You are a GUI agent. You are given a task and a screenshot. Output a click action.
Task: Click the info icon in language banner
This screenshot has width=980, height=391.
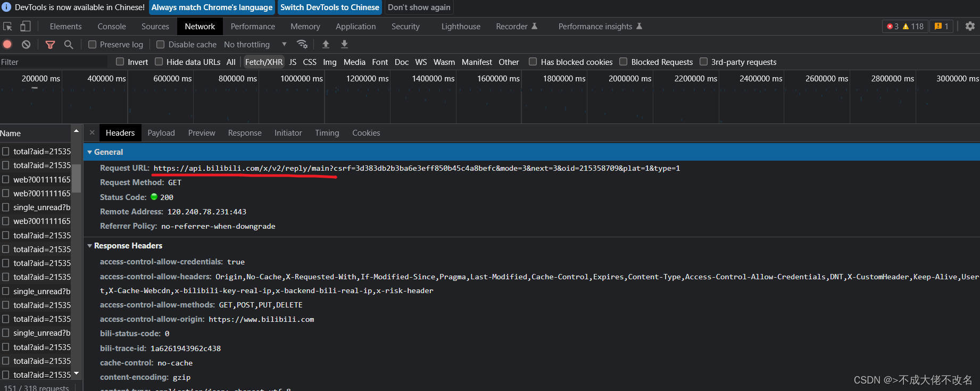click(6, 7)
